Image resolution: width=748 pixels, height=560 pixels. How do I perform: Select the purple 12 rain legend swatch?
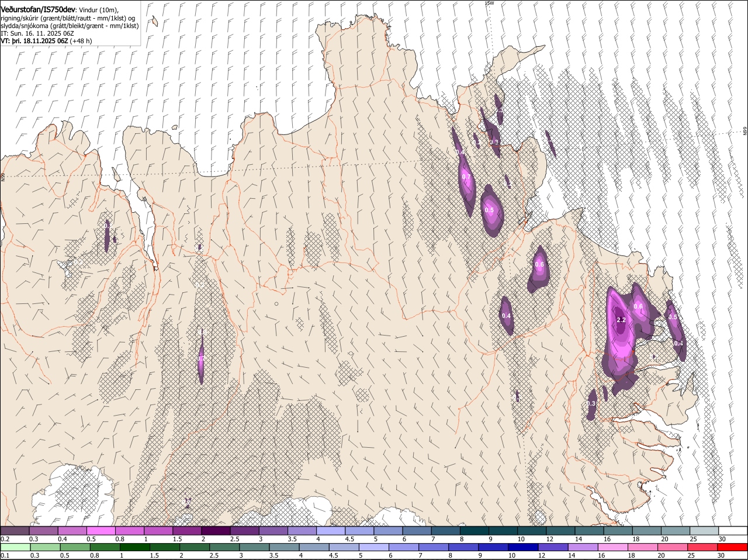click(x=554, y=547)
